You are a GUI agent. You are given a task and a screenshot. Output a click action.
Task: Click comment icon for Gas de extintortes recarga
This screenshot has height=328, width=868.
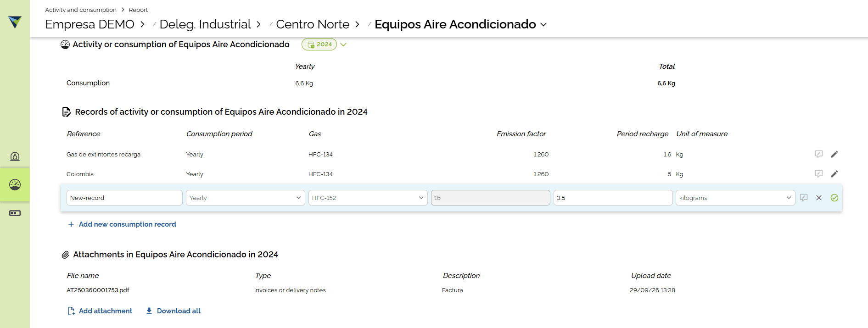(x=818, y=154)
